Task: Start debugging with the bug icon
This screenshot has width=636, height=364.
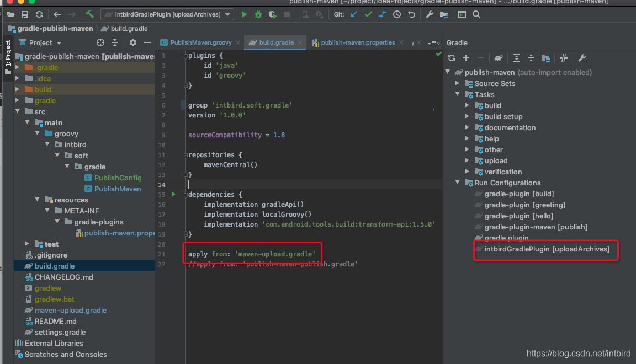Action: click(258, 14)
